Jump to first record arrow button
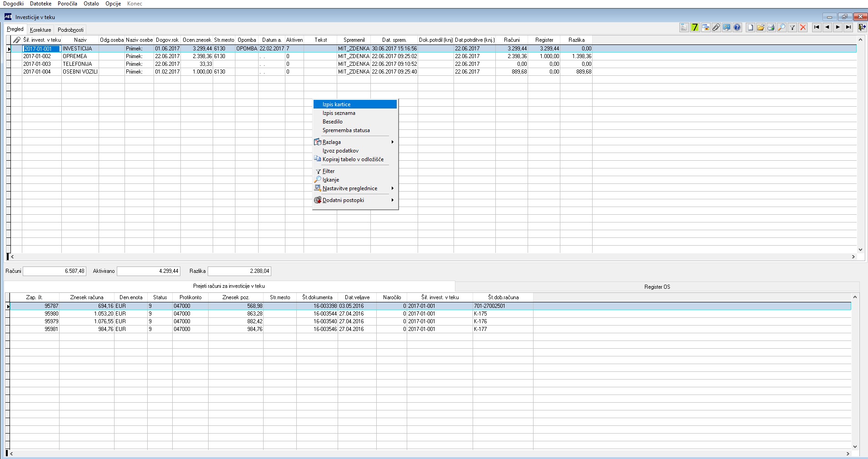This screenshot has height=459, width=868. (x=817, y=28)
